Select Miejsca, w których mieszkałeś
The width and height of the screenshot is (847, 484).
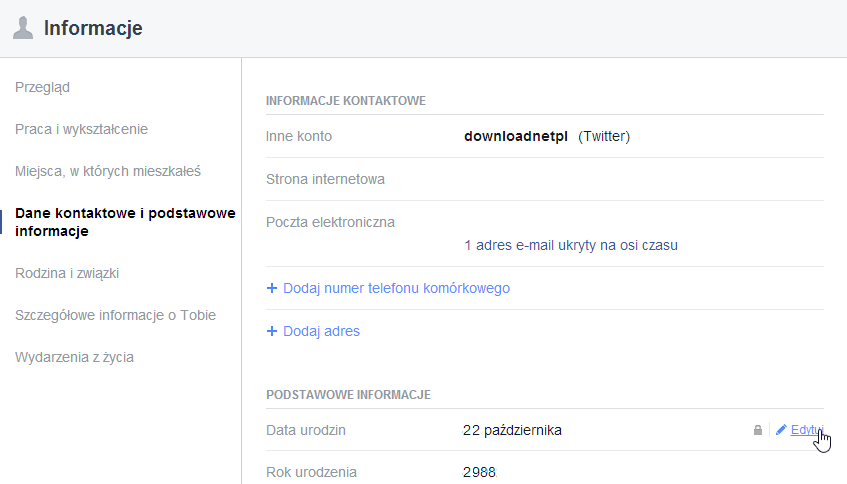107,171
